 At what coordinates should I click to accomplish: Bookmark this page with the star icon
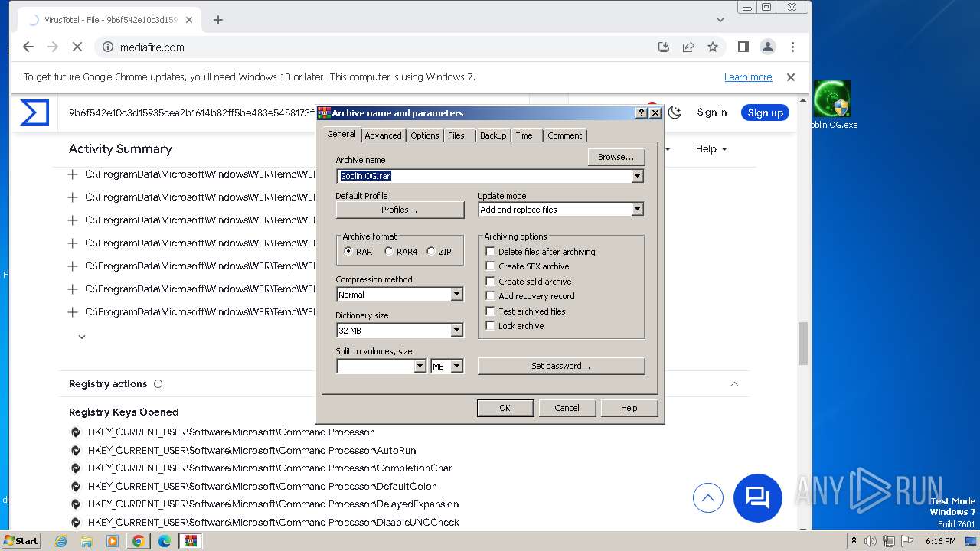(x=713, y=47)
